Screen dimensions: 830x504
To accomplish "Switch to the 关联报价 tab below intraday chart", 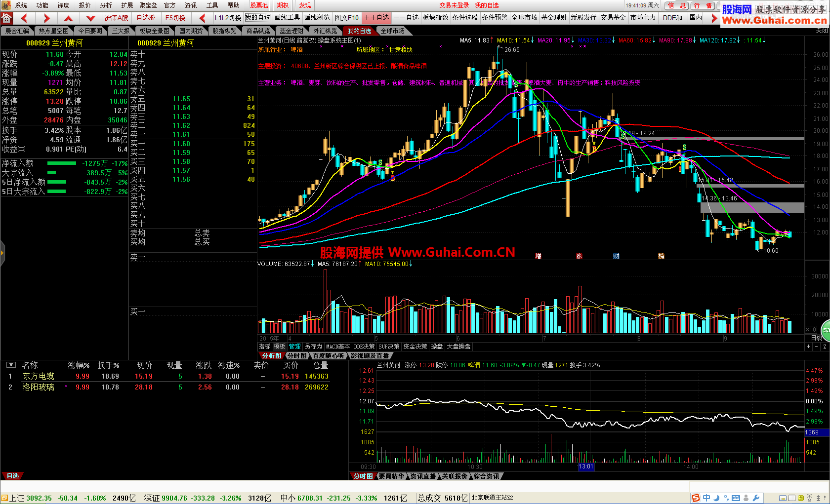I will click(455, 476).
